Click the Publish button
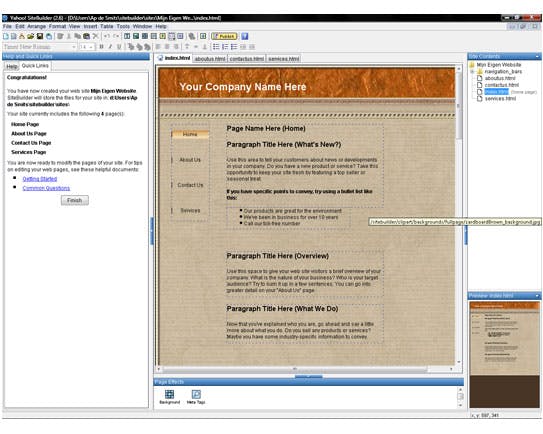Image resolution: width=543 pixels, height=434 pixels. [224, 36]
